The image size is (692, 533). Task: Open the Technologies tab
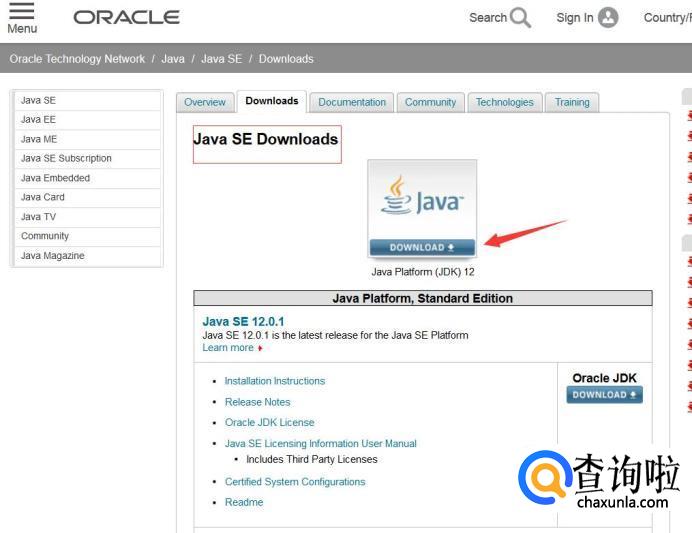coord(504,102)
